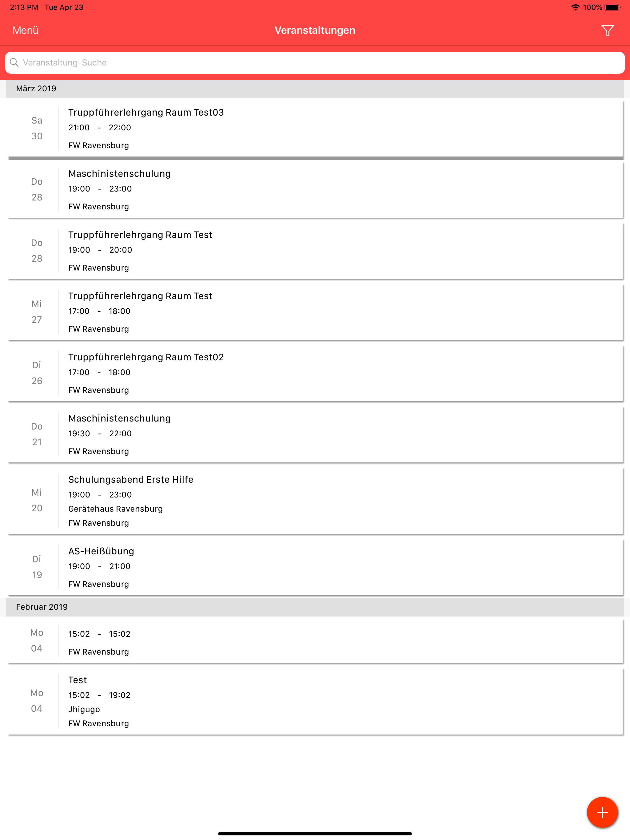Screen dimensions: 630x840
Task: Open the Menü navigation
Action: (26, 30)
